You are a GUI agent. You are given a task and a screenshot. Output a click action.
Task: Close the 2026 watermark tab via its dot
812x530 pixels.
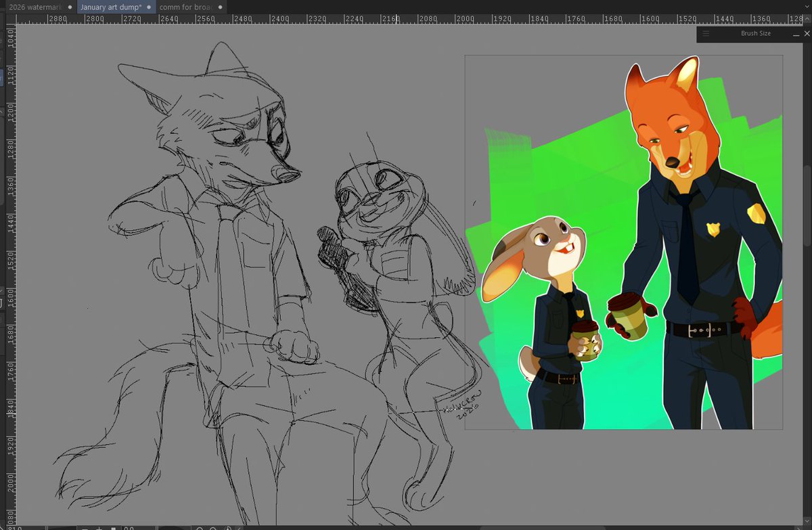tap(70, 7)
